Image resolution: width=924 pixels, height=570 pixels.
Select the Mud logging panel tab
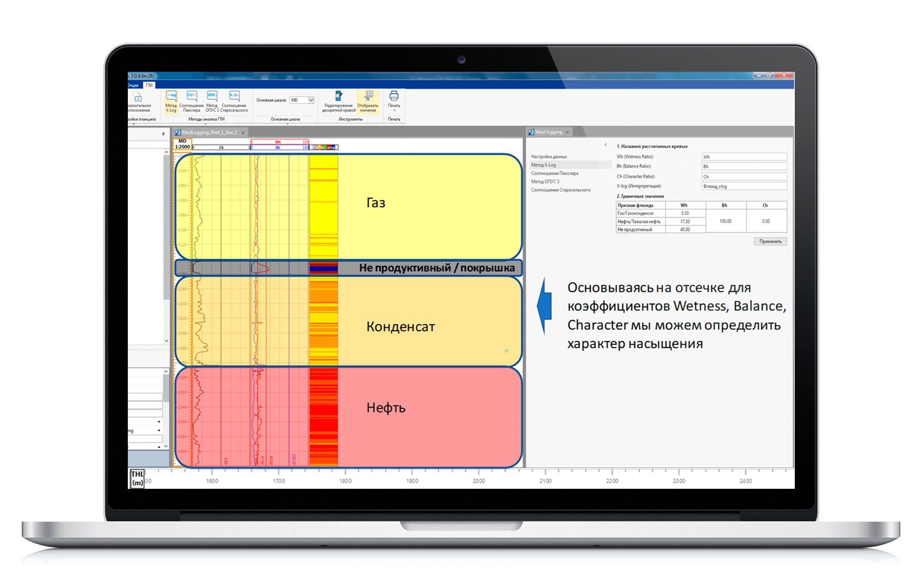[549, 132]
